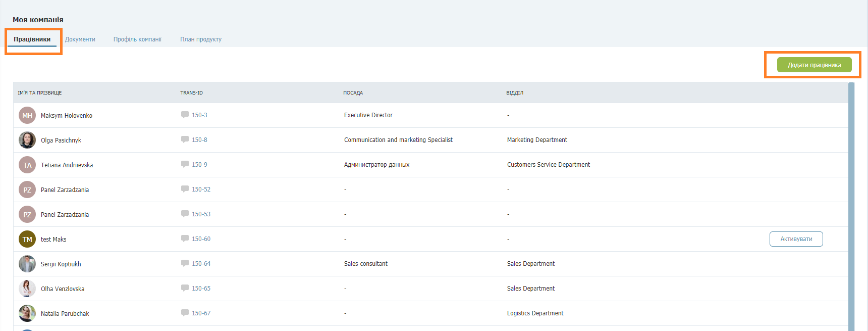Click test Maks TM avatar
Screen dimensions: 868x331
27,239
